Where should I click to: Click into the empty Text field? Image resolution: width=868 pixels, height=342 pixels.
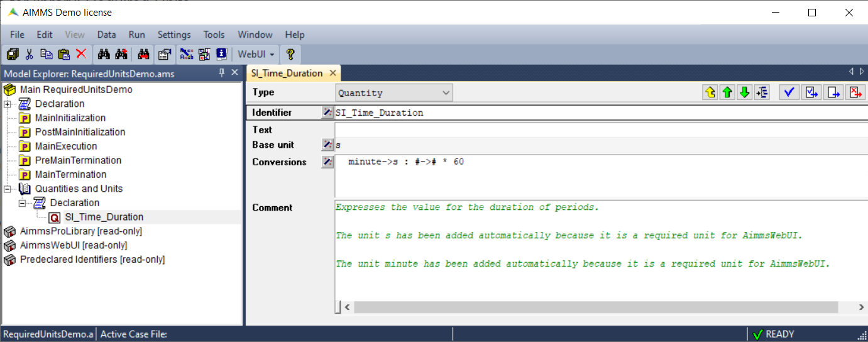(x=600, y=130)
